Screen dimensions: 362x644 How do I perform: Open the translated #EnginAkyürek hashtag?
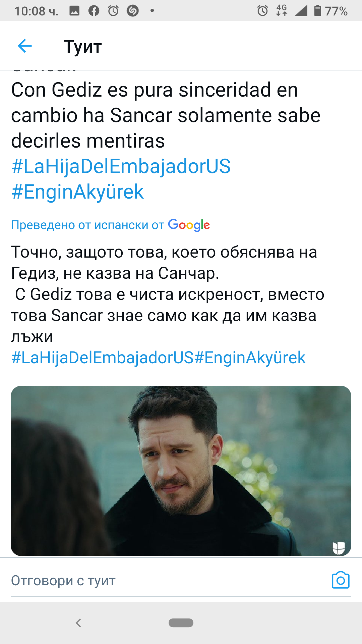point(250,357)
